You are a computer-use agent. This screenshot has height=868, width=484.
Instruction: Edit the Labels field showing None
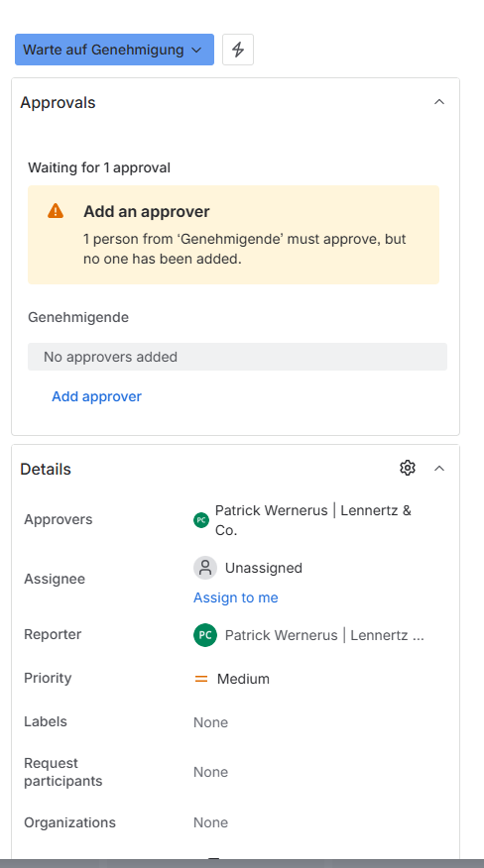[x=210, y=722]
